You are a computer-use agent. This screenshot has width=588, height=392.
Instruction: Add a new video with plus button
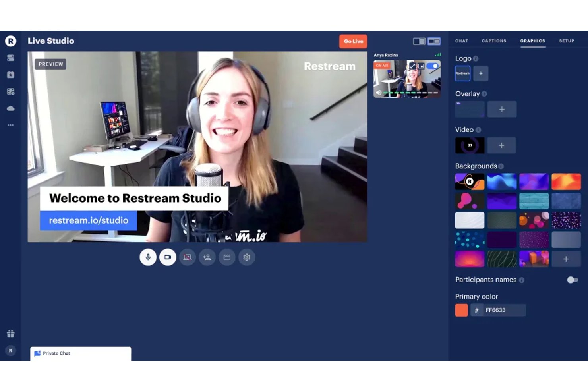(x=501, y=145)
